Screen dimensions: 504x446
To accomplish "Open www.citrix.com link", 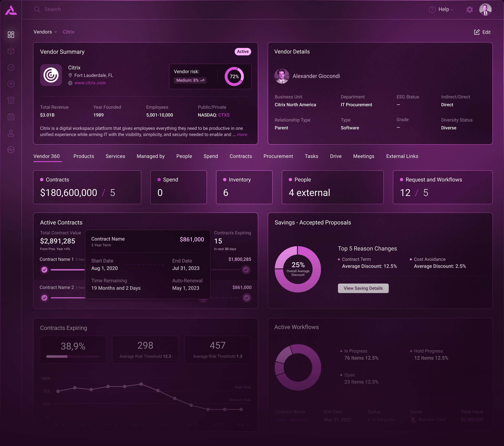I will click(90, 83).
